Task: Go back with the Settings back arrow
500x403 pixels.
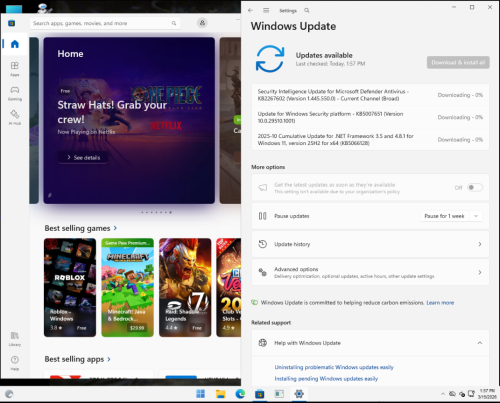Action: coord(250,10)
